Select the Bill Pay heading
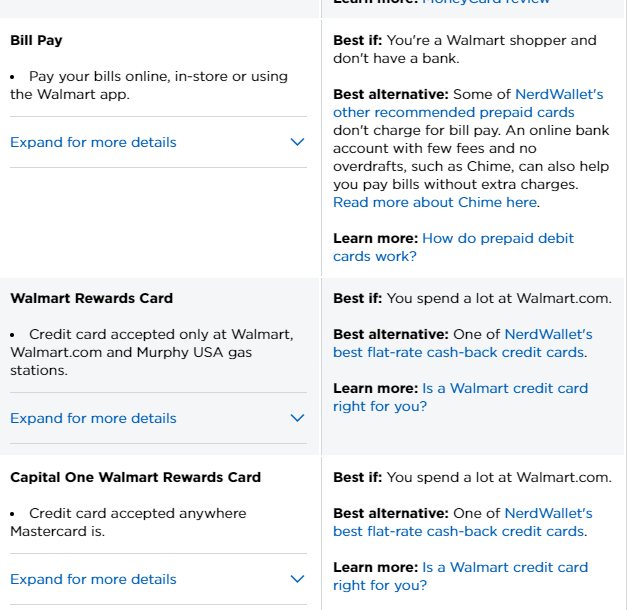627x610 pixels. [x=36, y=41]
